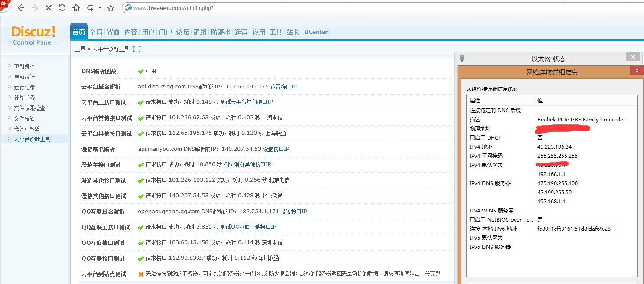Screen dimensions: 644x284
Task: Stop page loading with the X icon
Action: click(x=49, y=8)
